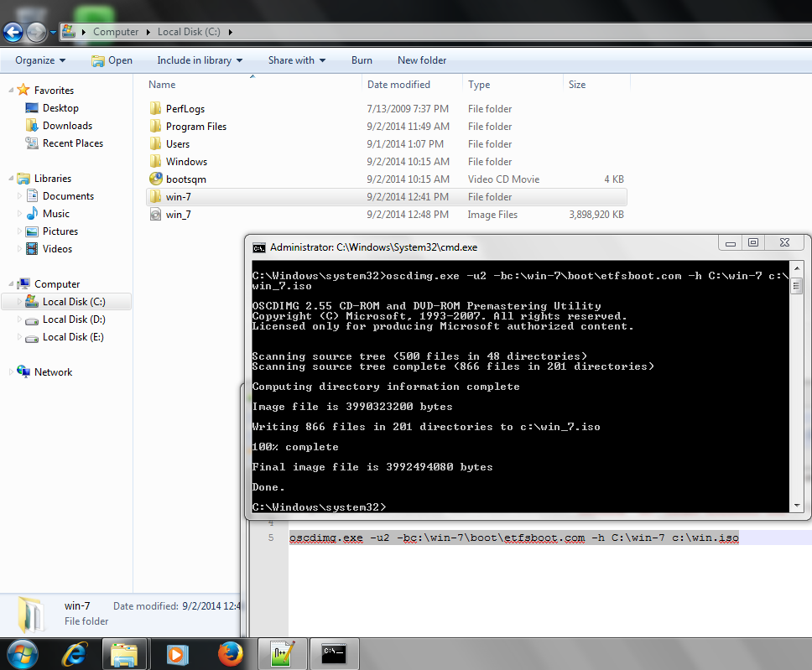Select the win_7 disc image file
This screenshot has width=812, height=670.
point(179,214)
